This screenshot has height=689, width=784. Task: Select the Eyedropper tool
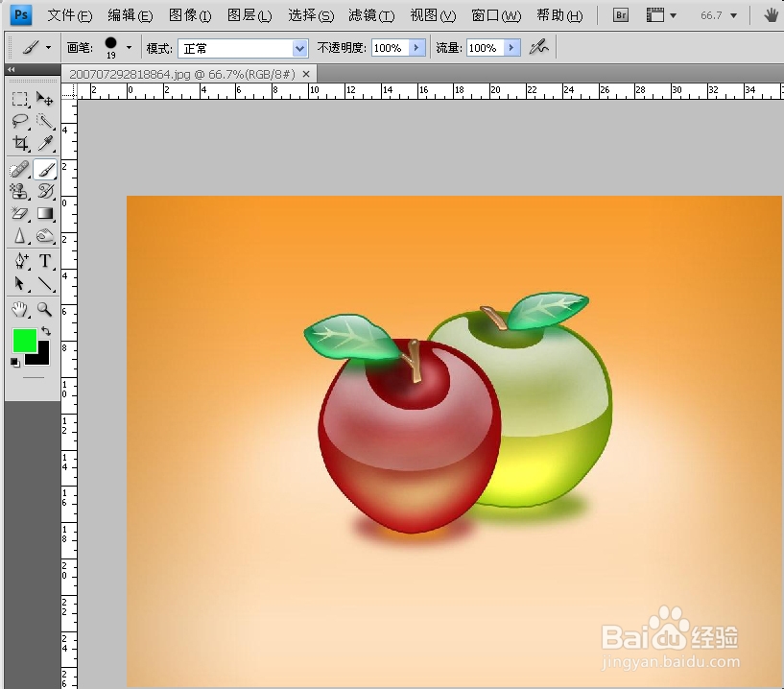tap(45, 144)
